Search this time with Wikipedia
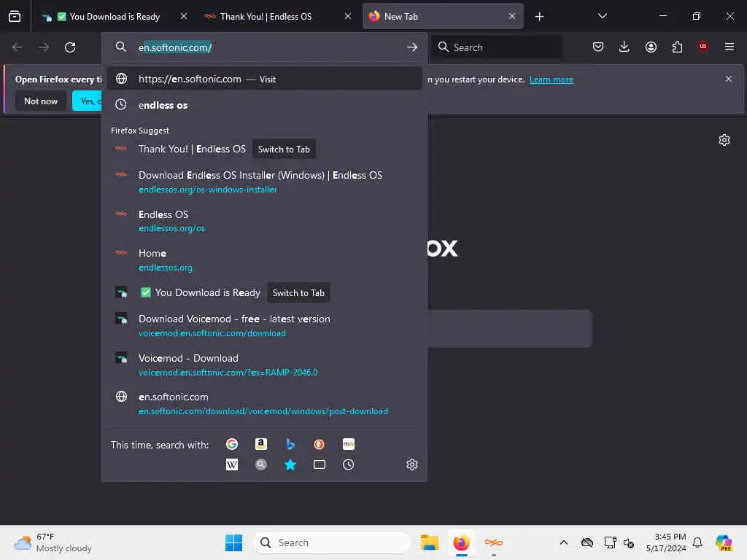 pos(231,464)
